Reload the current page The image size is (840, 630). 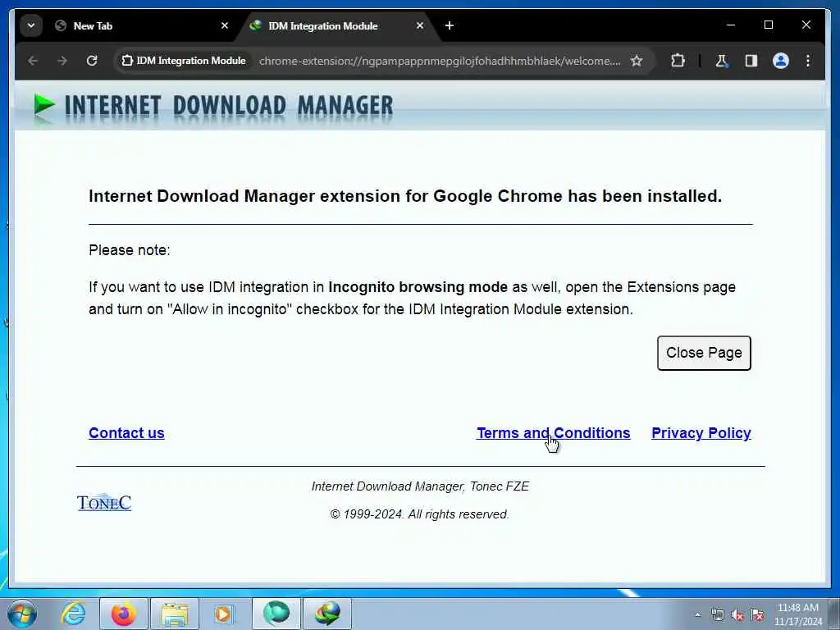point(92,61)
